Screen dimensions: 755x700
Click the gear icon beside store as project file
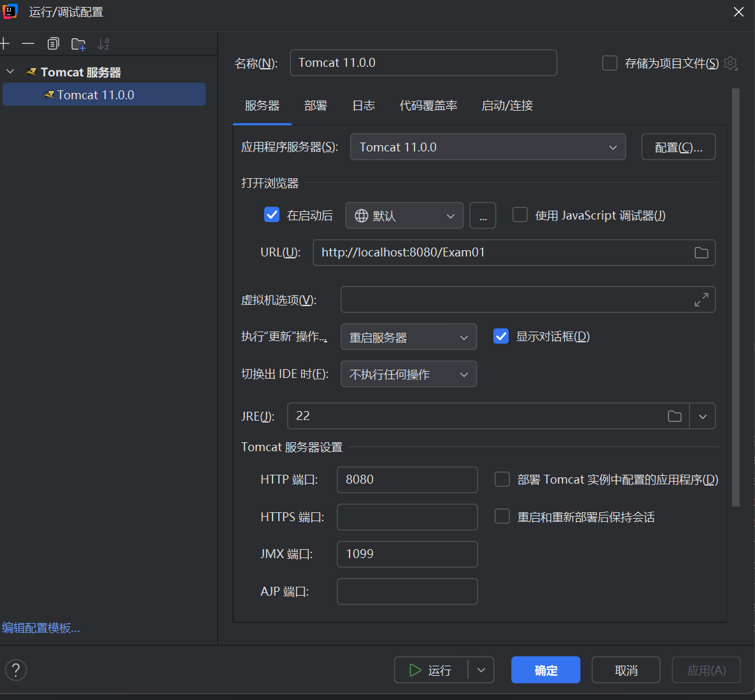tap(730, 63)
